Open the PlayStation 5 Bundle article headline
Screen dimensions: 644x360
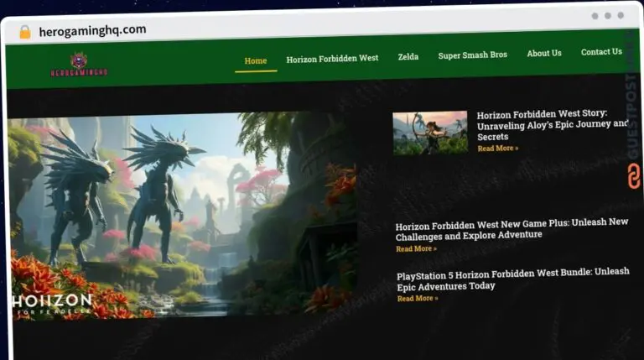coord(512,279)
